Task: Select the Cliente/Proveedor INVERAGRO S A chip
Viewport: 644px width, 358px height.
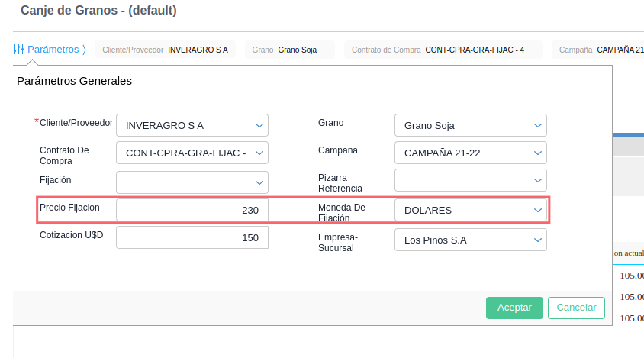Action: 164,50
